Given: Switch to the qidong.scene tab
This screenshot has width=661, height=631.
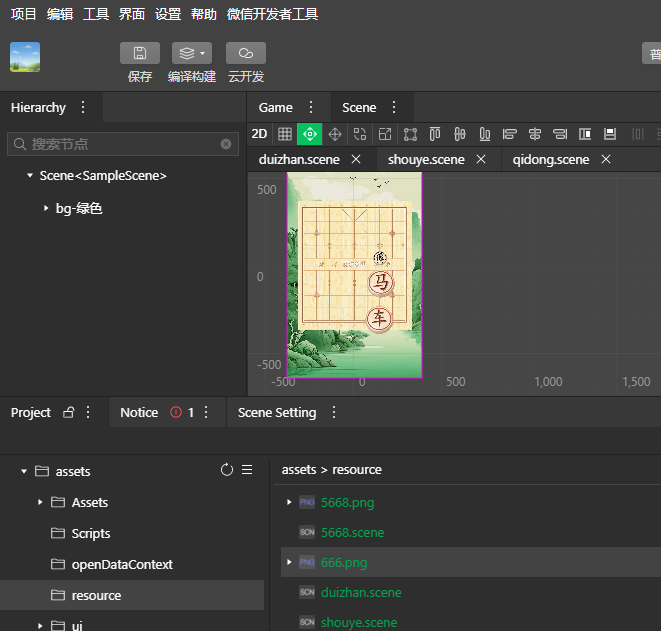Looking at the screenshot, I should 551,159.
